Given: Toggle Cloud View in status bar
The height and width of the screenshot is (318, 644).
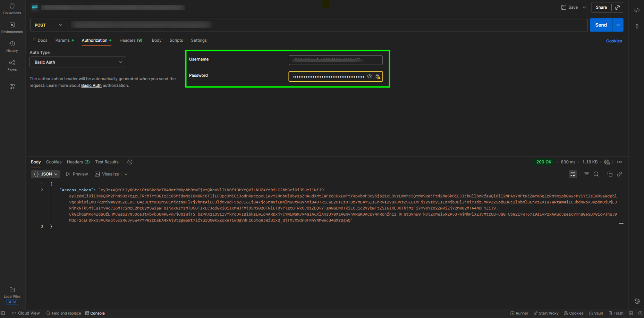Looking at the screenshot, I should [x=26, y=313].
